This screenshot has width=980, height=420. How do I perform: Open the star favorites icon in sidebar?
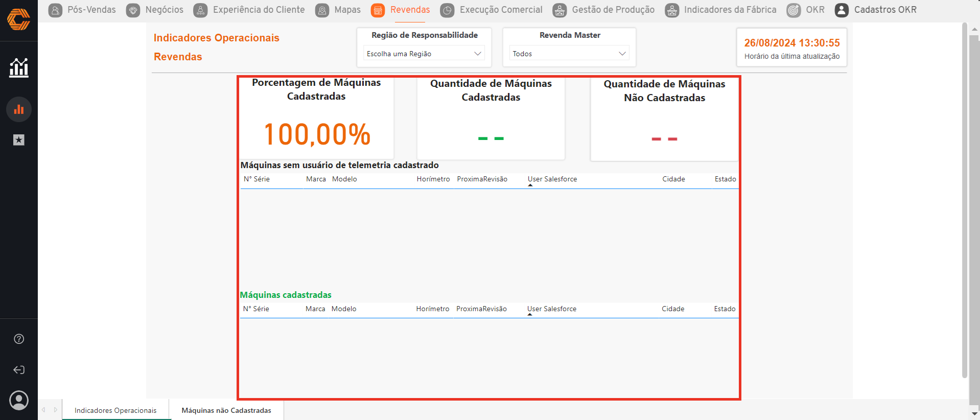point(19,139)
